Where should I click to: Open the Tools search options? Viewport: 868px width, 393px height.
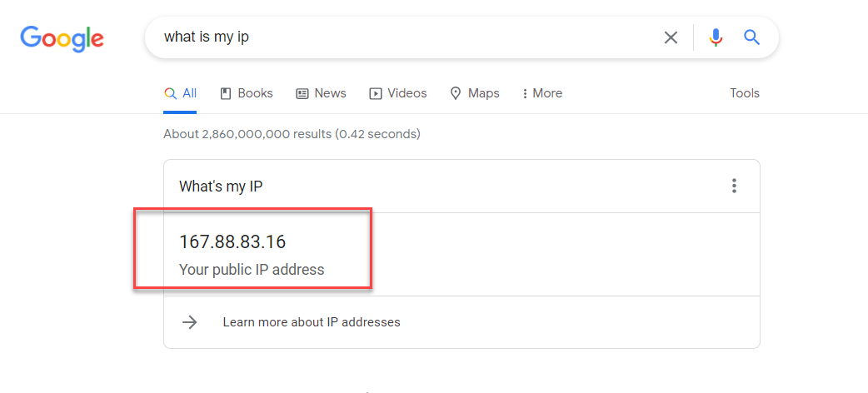pos(745,93)
